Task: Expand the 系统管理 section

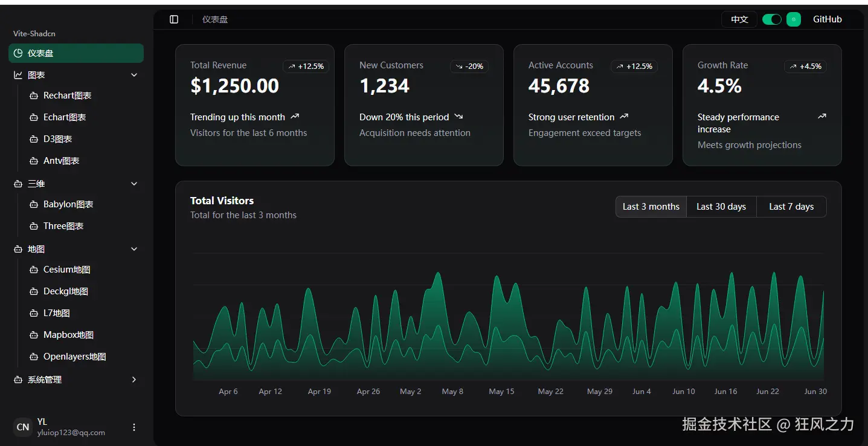Action: click(133, 380)
